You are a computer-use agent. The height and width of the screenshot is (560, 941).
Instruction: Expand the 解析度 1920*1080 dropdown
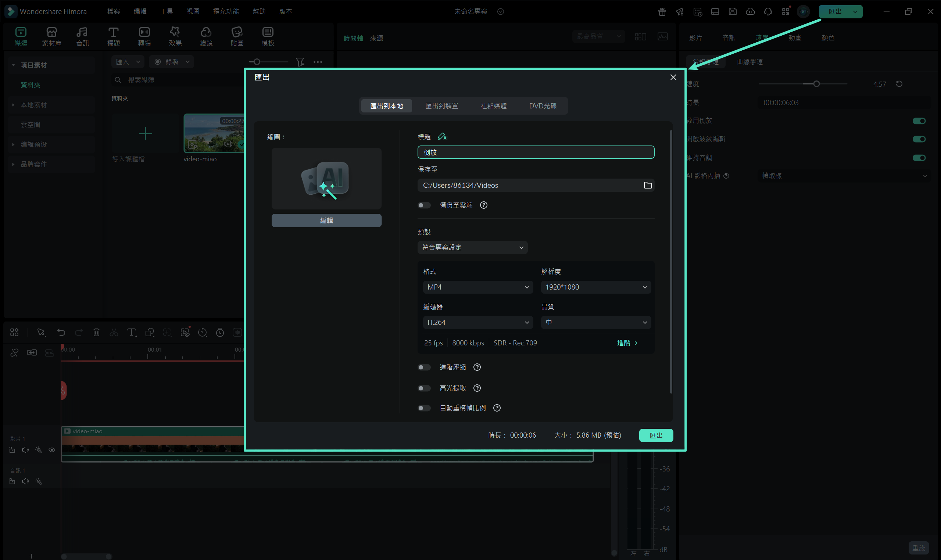595,287
